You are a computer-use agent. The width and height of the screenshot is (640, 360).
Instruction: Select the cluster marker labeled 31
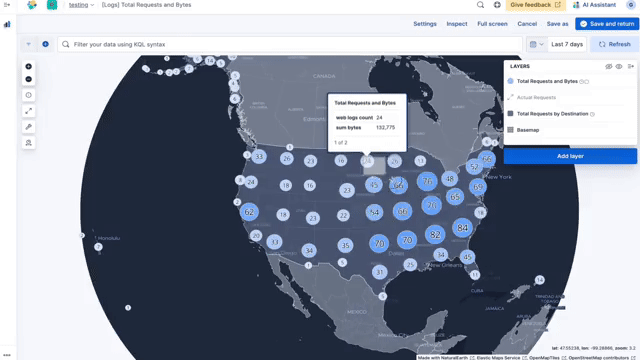(380, 272)
